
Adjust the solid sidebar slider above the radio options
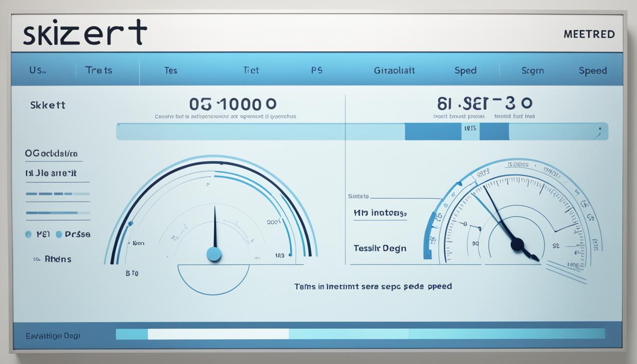(57, 213)
